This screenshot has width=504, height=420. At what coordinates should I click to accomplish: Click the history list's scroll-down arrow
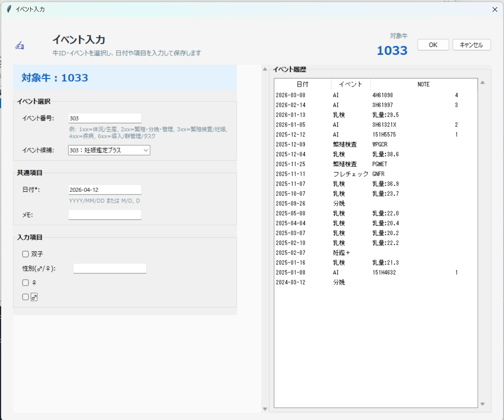click(x=482, y=404)
